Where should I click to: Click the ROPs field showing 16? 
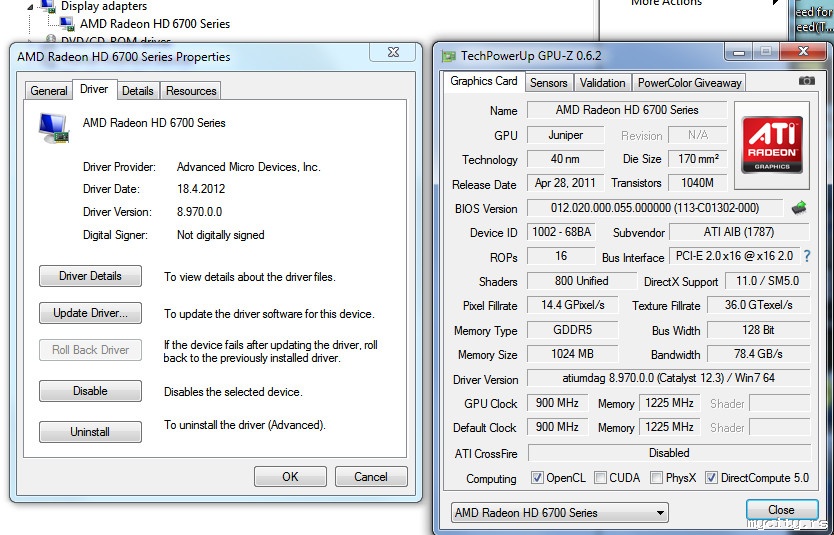[561, 256]
